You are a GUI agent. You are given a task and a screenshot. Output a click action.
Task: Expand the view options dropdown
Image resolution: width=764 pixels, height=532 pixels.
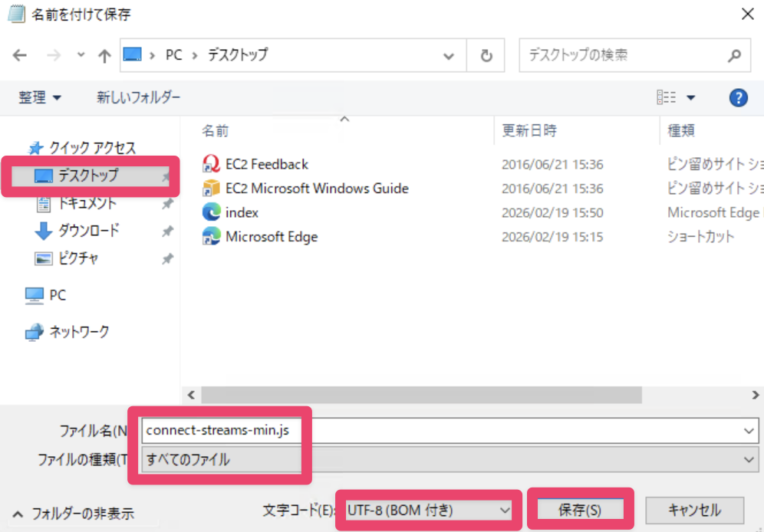click(690, 97)
